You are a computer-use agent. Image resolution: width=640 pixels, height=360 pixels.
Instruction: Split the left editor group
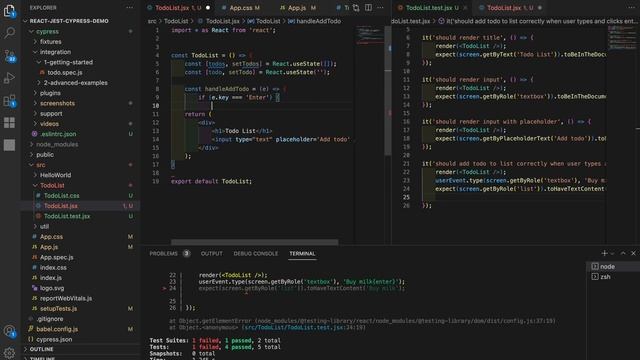(368, 8)
